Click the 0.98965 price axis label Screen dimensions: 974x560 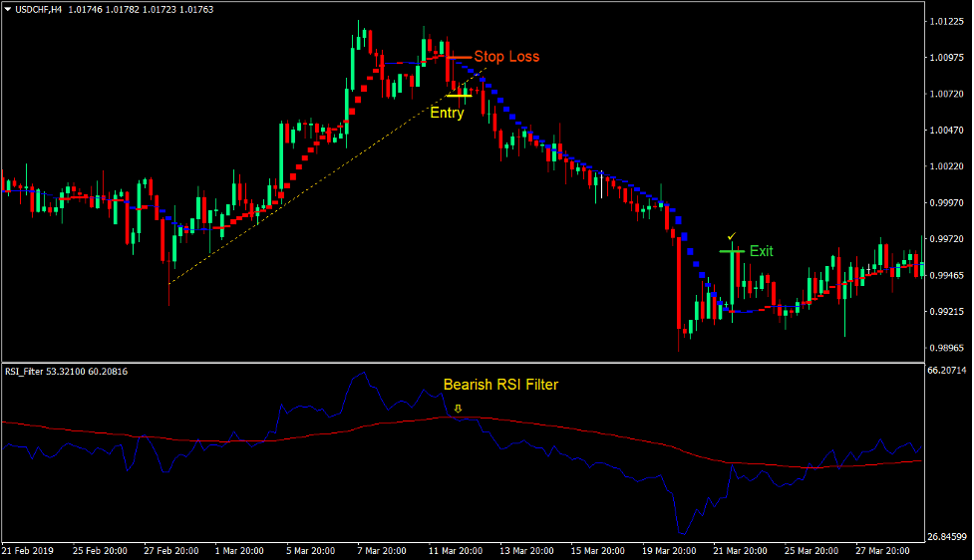[946, 349]
